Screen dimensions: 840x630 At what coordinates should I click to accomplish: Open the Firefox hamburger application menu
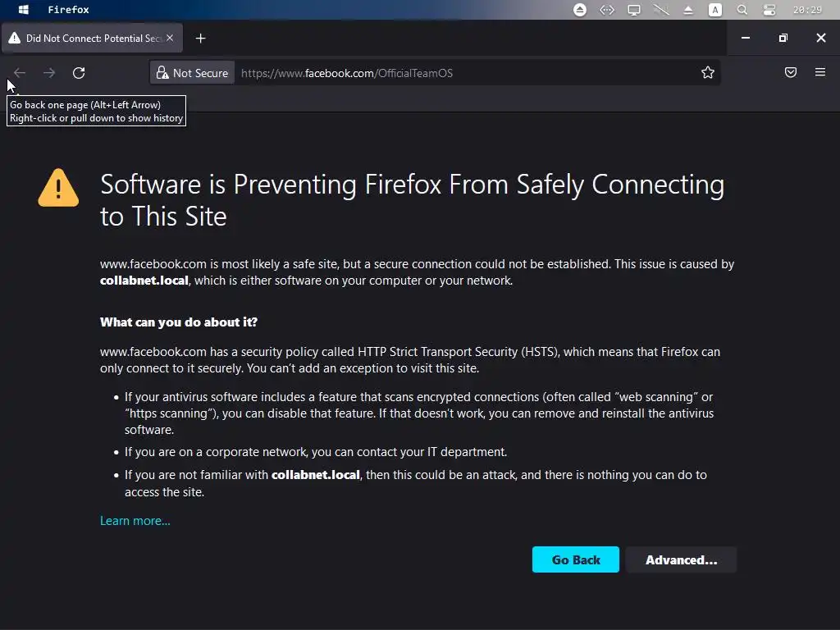point(819,73)
